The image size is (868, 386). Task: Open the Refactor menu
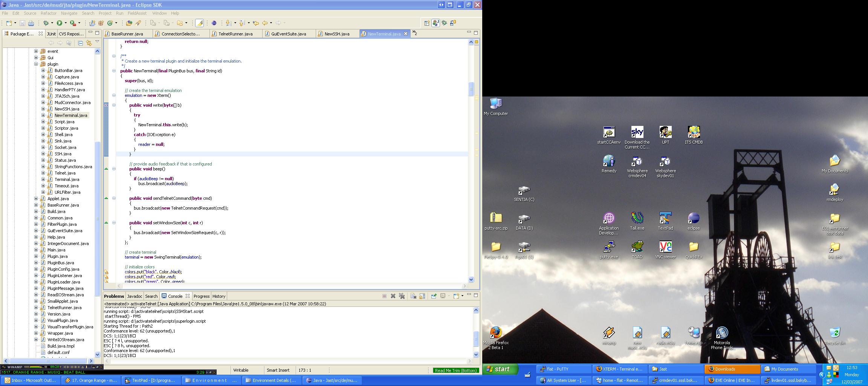48,13
